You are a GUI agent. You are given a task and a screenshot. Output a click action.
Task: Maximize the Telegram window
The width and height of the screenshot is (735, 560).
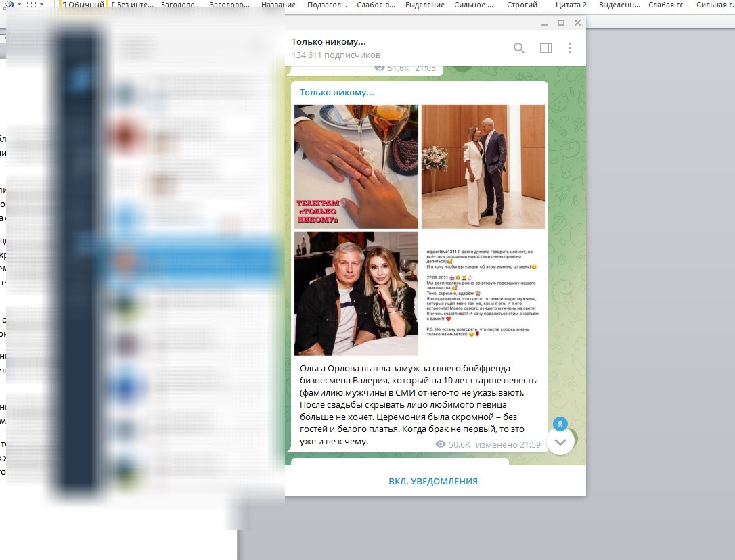click(x=560, y=22)
